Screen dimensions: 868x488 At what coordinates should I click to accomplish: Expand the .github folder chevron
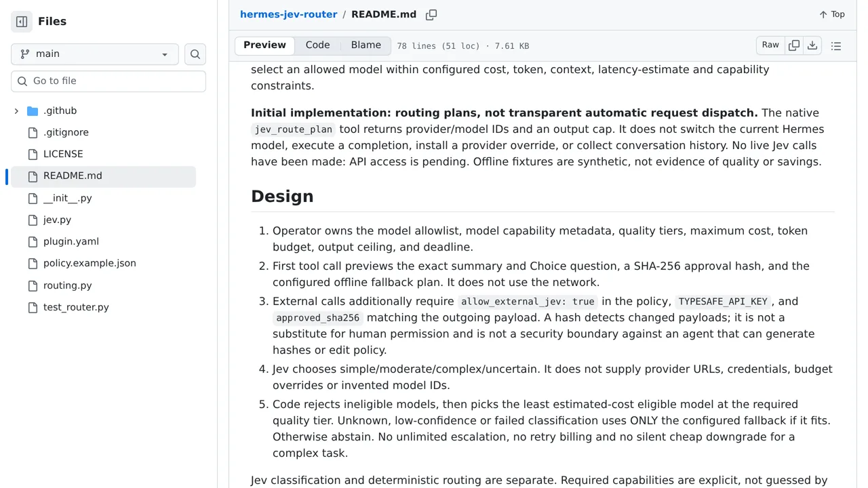click(x=16, y=111)
